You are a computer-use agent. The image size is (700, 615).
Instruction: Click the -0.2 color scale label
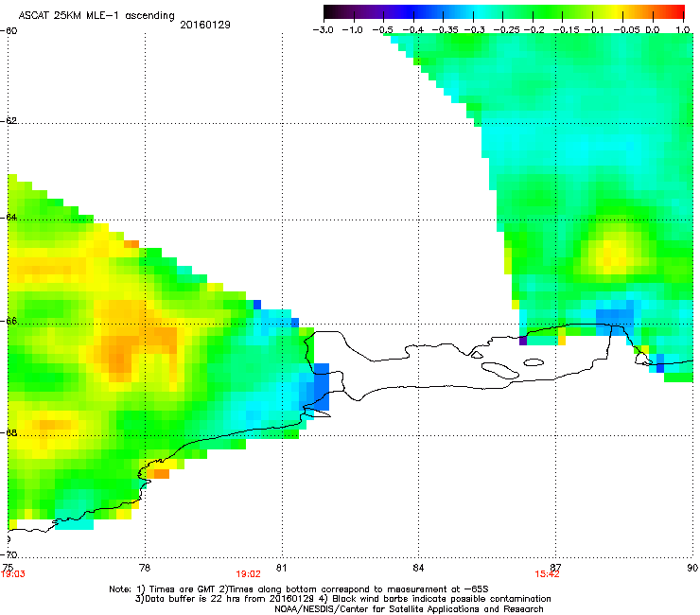click(x=534, y=30)
